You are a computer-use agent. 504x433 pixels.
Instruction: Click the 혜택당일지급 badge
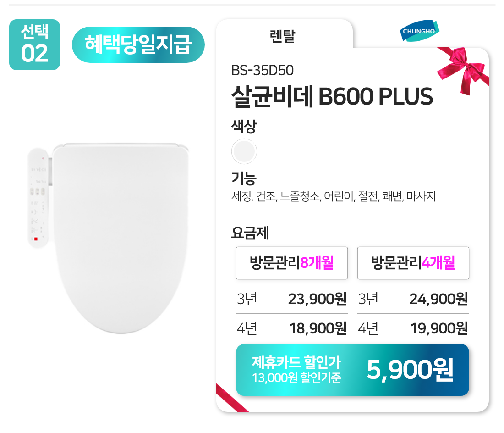(x=138, y=44)
